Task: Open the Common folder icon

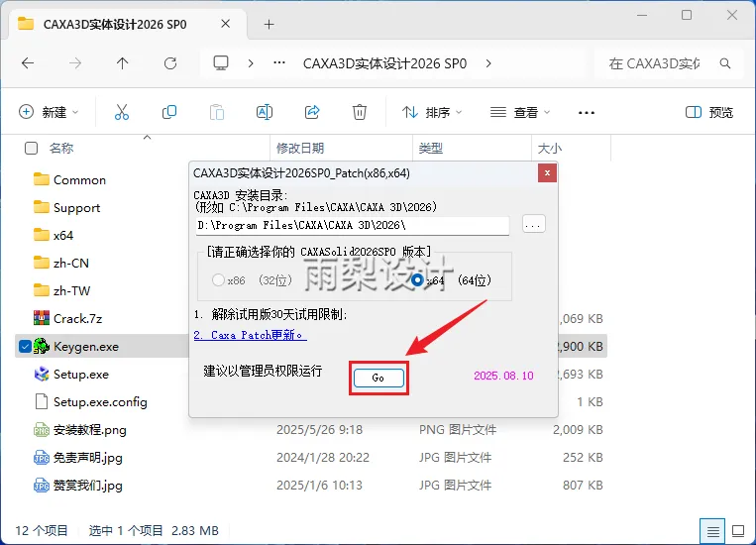Action: click(42, 179)
